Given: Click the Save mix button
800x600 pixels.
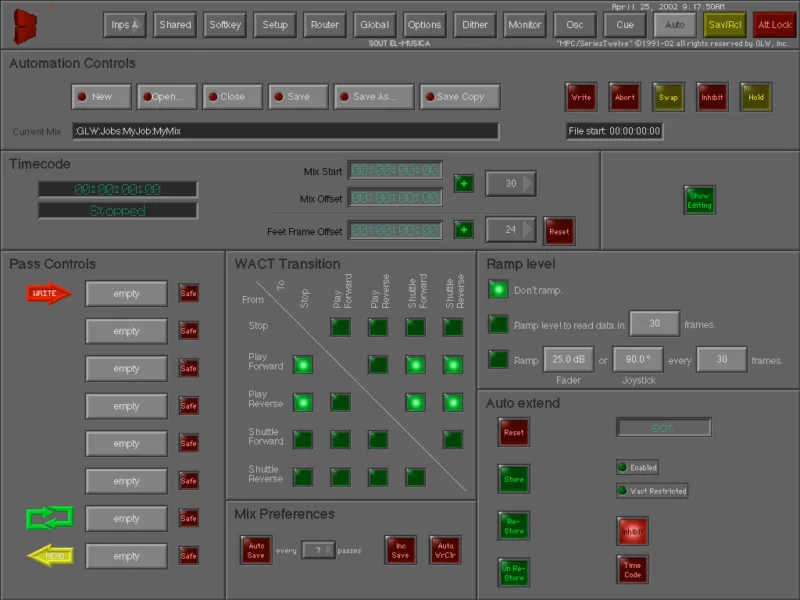Looking at the screenshot, I should [298, 97].
